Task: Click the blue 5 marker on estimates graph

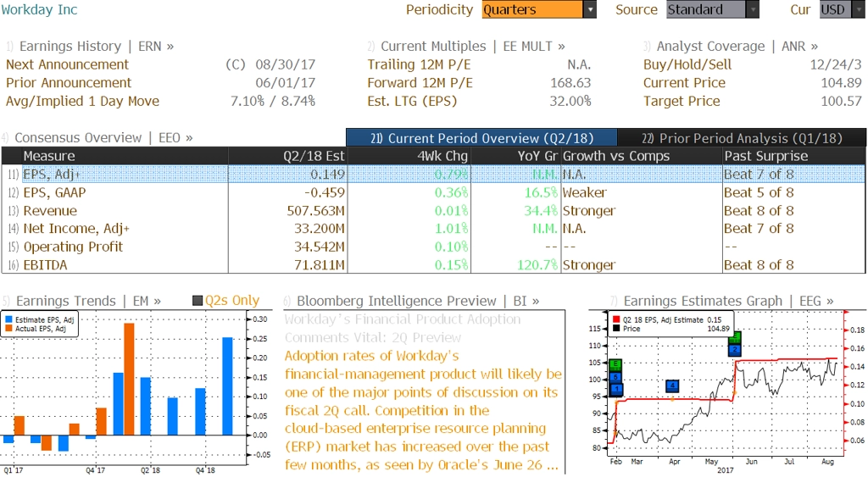Action: pyautogui.click(x=615, y=377)
